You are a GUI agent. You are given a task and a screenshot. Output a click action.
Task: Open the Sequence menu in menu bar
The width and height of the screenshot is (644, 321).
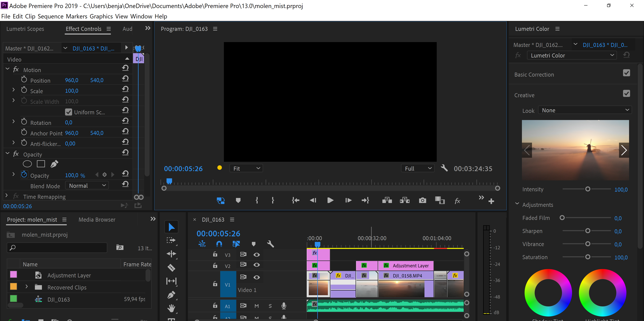(x=50, y=16)
